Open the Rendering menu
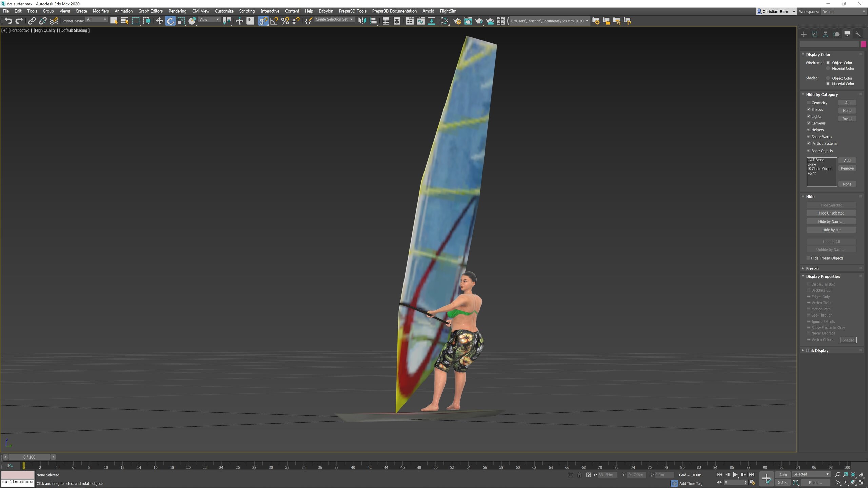 [x=177, y=11]
